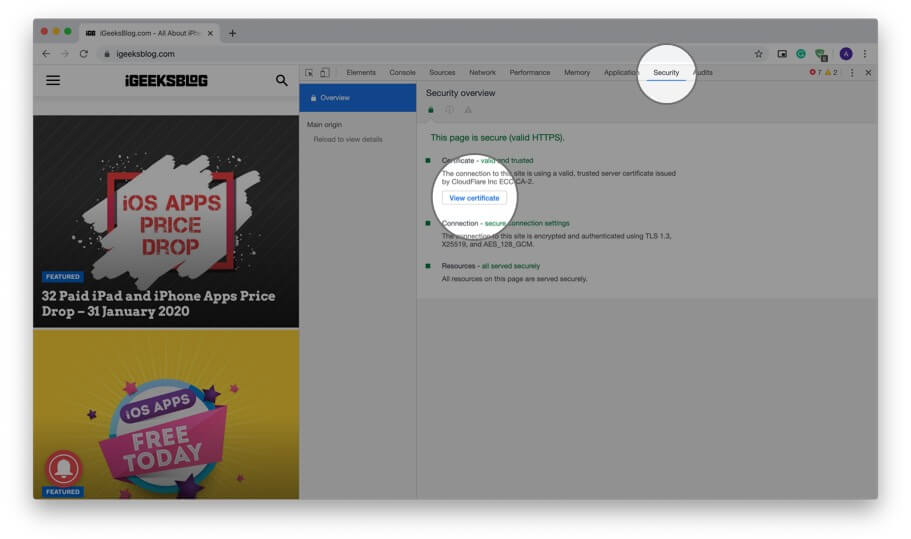Click the iGeeksBlog logo

[166, 80]
